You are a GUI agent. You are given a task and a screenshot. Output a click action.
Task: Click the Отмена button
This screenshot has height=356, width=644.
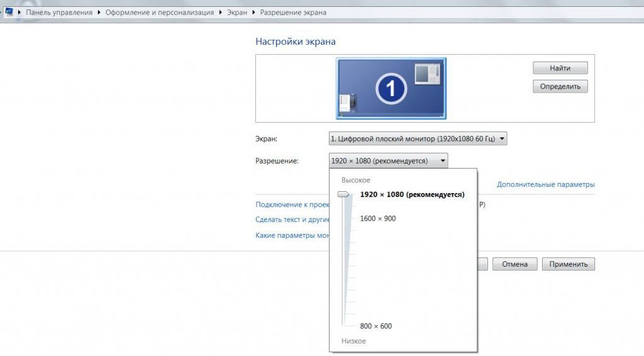click(x=514, y=264)
